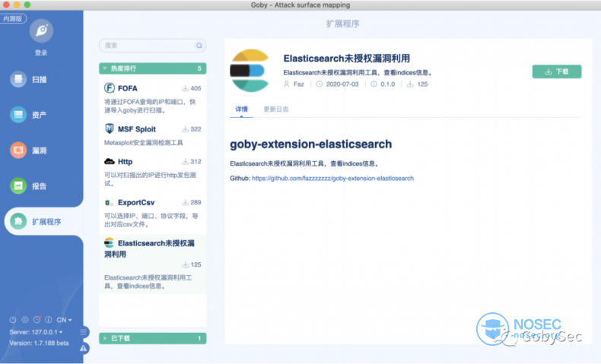This screenshot has width=601, height=364.
Task: Click the Elasticsearch未授权漏洞利用 detail title
Action: [346, 59]
